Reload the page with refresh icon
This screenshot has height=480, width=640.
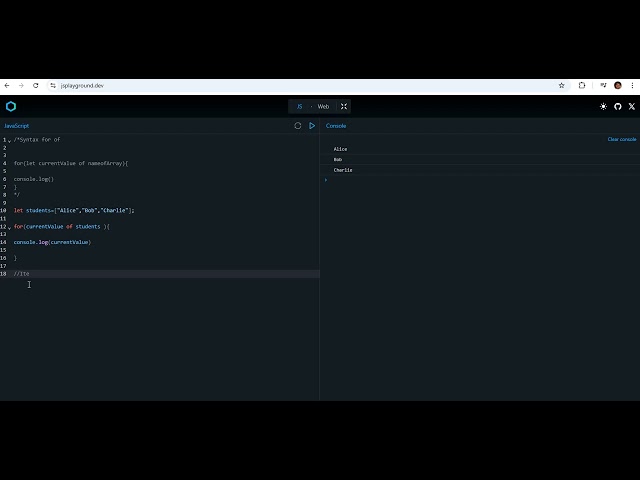[36, 85]
